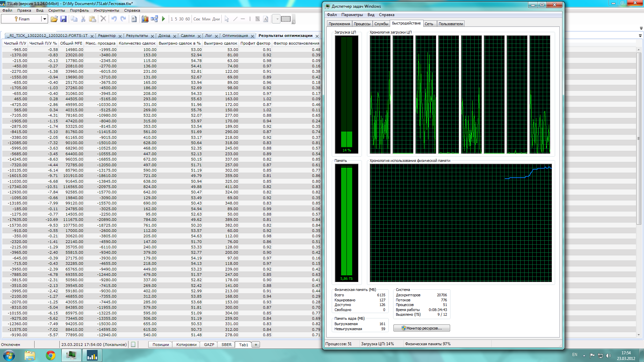The width and height of the screenshot is (644, 362).
Task: Switch to the Процессы tab in Task Manager
Action: pos(362,24)
